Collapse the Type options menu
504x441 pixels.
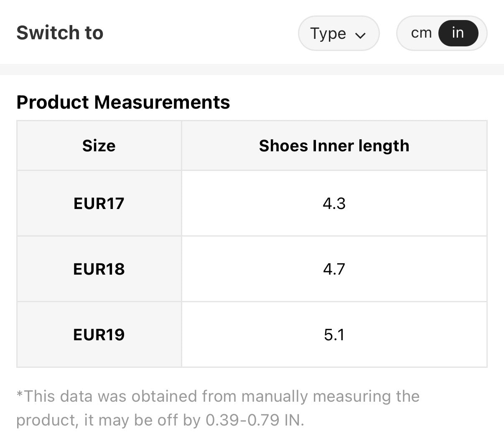[x=339, y=33]
